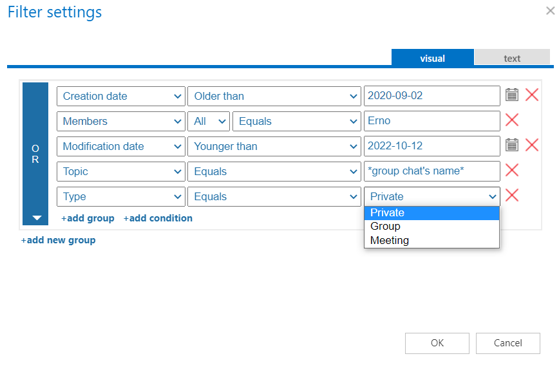The image size is (559, 392).
Task: Click the +add new group link
Action: coord(58,240)
